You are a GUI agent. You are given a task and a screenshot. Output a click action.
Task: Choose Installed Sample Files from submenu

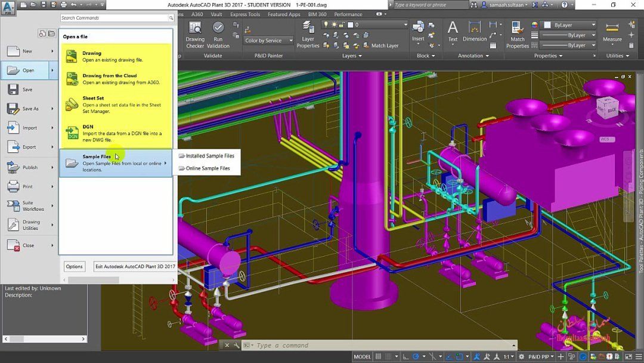[209, 156]
